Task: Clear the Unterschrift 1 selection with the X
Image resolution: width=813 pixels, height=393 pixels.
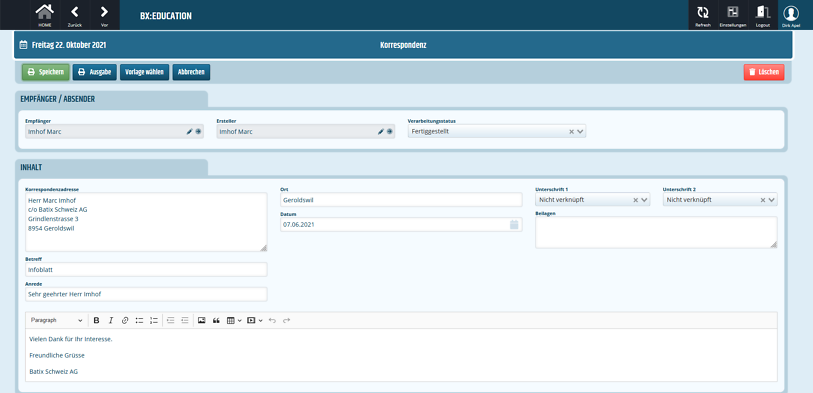Action: coord(636,200)
